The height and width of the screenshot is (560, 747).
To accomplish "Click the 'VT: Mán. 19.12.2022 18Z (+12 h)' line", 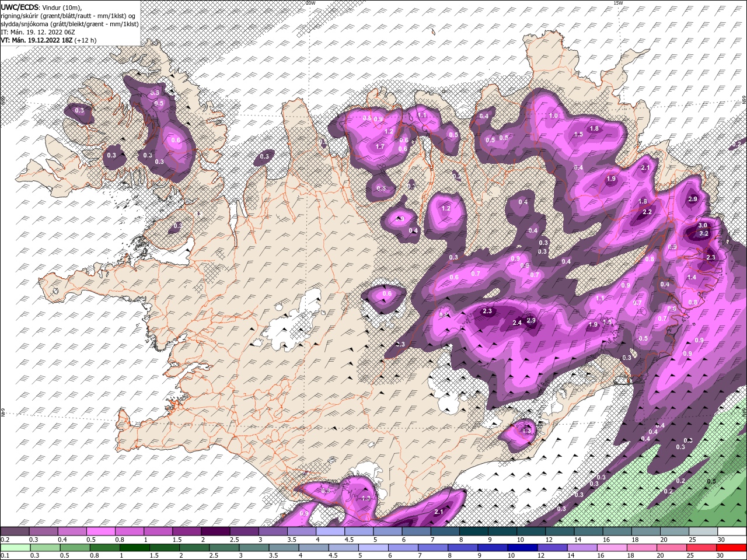I will 49,40.
